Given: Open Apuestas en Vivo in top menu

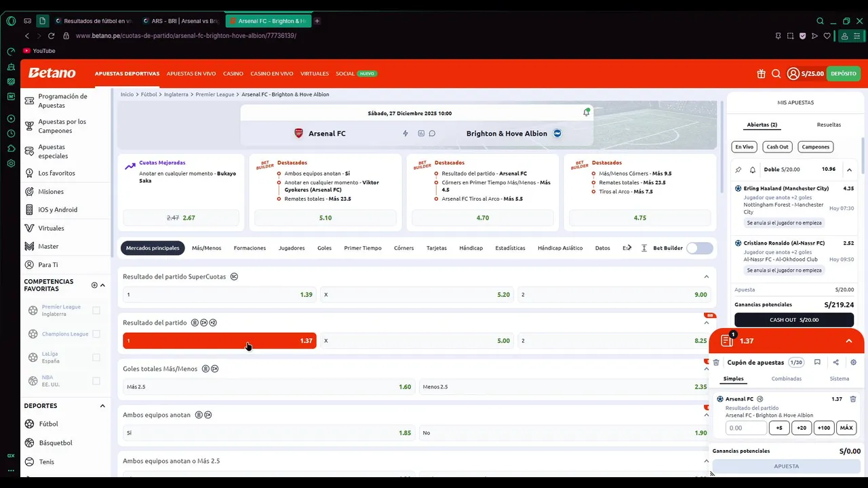Looking at the screenshot, I should click(x=191, y=73).
